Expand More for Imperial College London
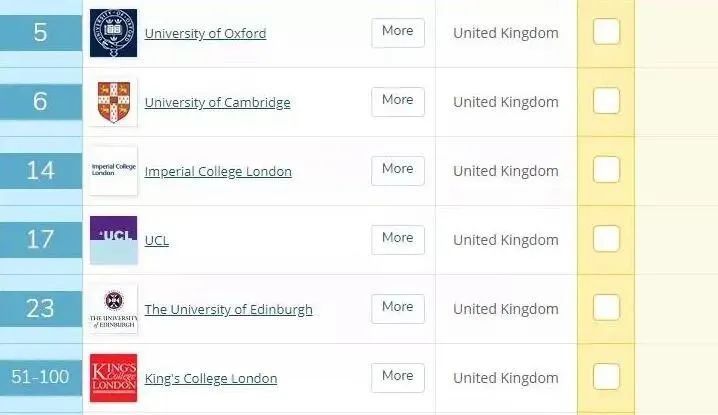Viewport: 718px width, 415px height. point(398,170)
